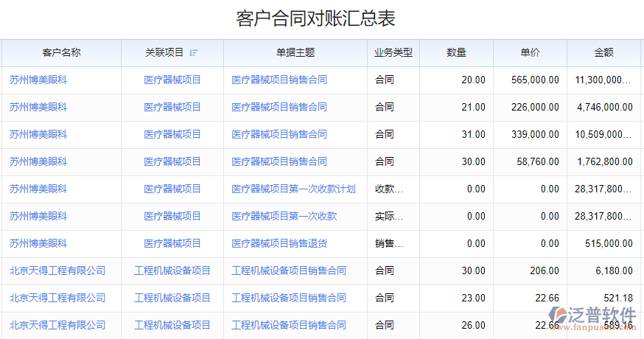
Task: Click the 数量 column header
Action: (456, 52)
